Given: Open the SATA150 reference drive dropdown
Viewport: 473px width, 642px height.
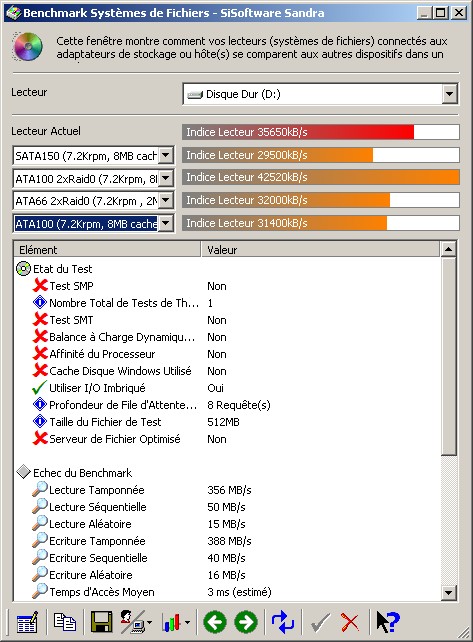Looking at the screenshot, I should [x=166, y=156].
